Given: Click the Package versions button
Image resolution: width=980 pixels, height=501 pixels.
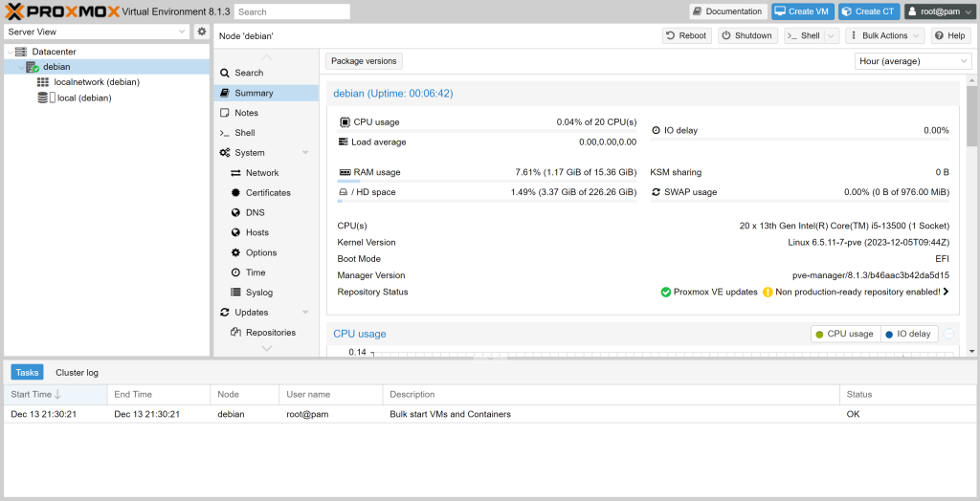Looking at the screenshot, I should coord(364,61).
